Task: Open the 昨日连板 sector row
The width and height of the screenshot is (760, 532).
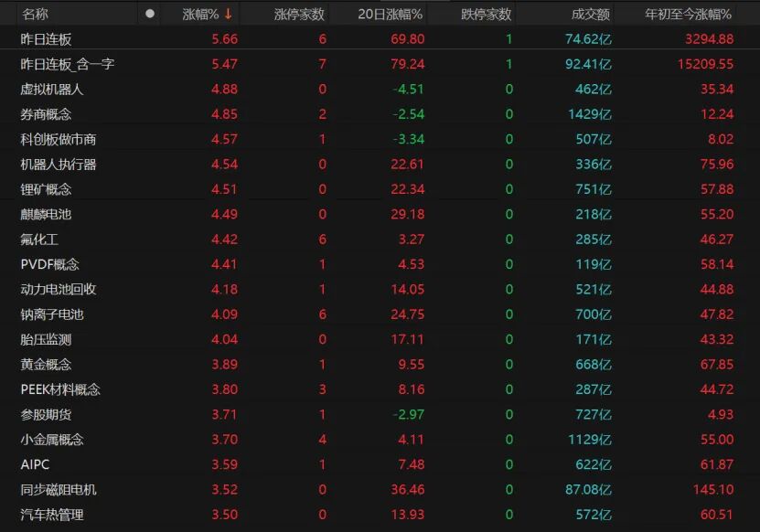Action: tap(46, 39)
